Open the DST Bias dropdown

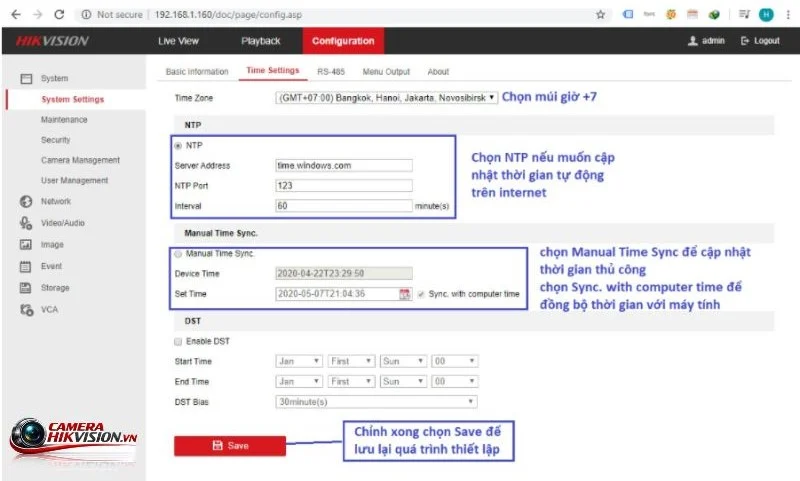[377, 402]
